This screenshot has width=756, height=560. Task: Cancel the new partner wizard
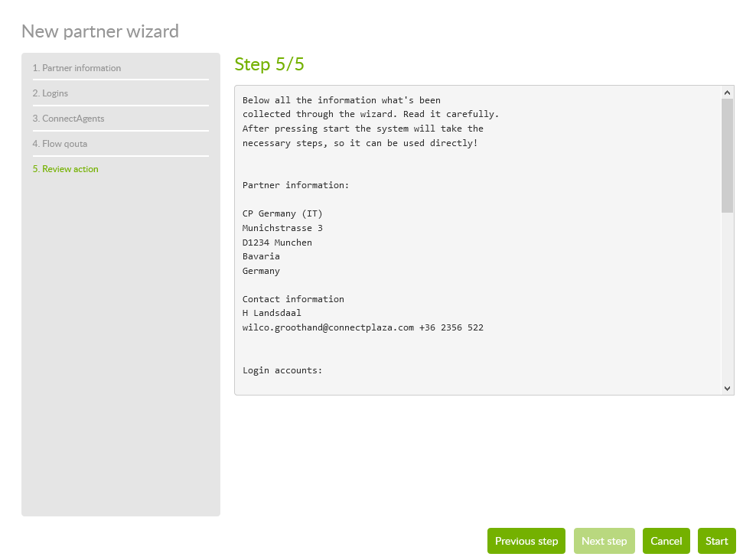click(x=666, y=541)
